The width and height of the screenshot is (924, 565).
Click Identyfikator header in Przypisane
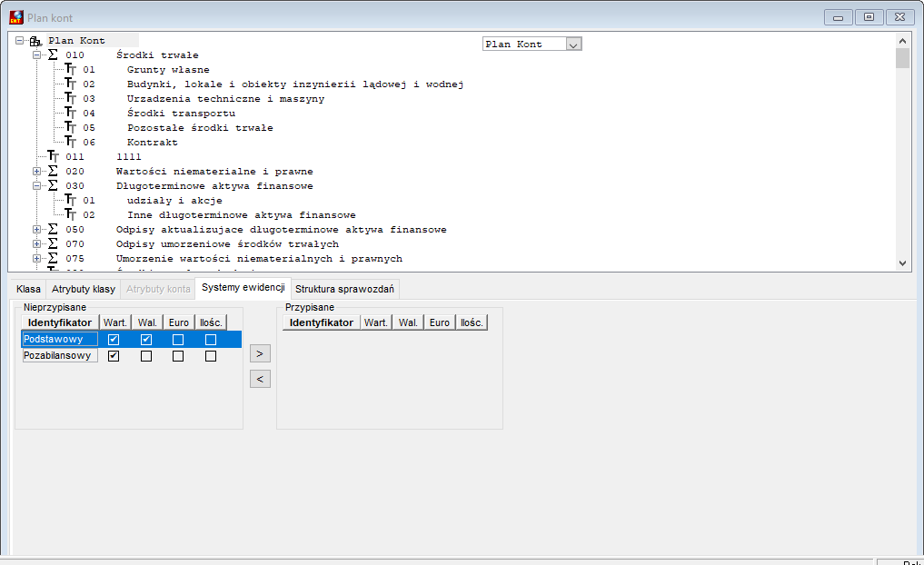tap(321, 322)
